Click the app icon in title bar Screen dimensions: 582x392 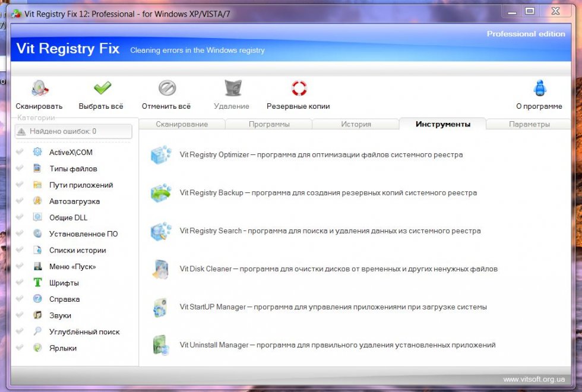pyautogui.click(x=17, y=14)
